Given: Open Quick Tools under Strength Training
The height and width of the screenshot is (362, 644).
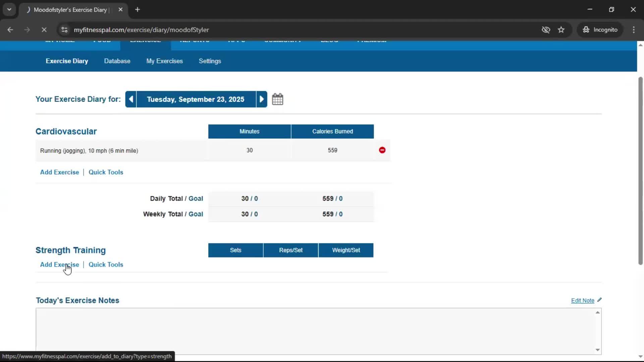Looking at the screenshot, I should (x=106, y=265).
